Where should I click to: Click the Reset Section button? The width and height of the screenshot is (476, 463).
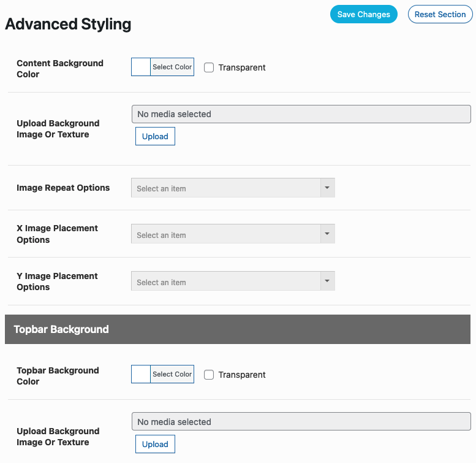pyautogui.click(x=440, y=14)
